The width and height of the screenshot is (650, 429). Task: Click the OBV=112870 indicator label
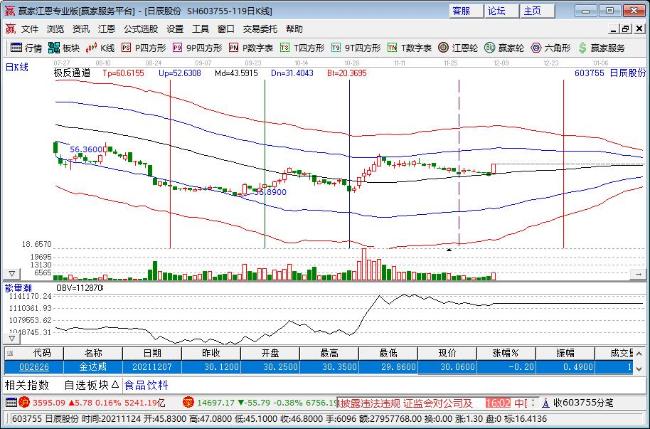coord(80,288)
